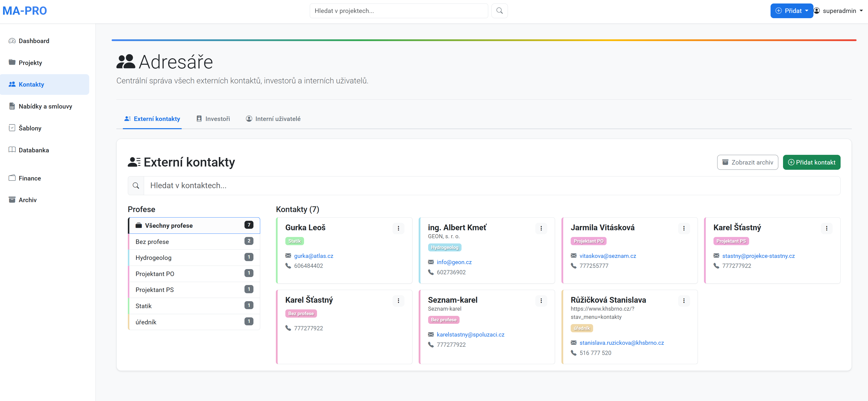Click the Databanka book icon in sidebar
This screenshot has height=401, width=868.
coord(12,150)
